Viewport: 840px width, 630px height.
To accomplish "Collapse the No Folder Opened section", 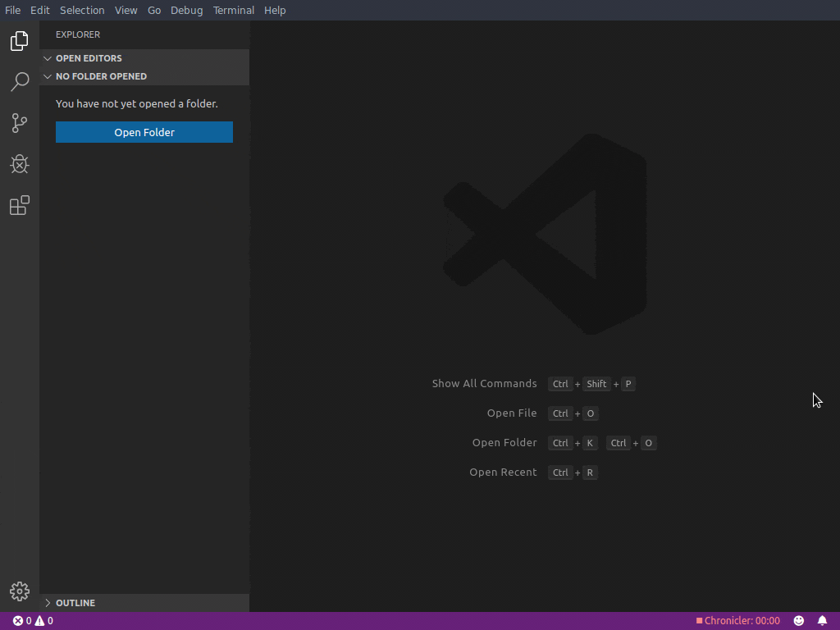I will 101,76.
